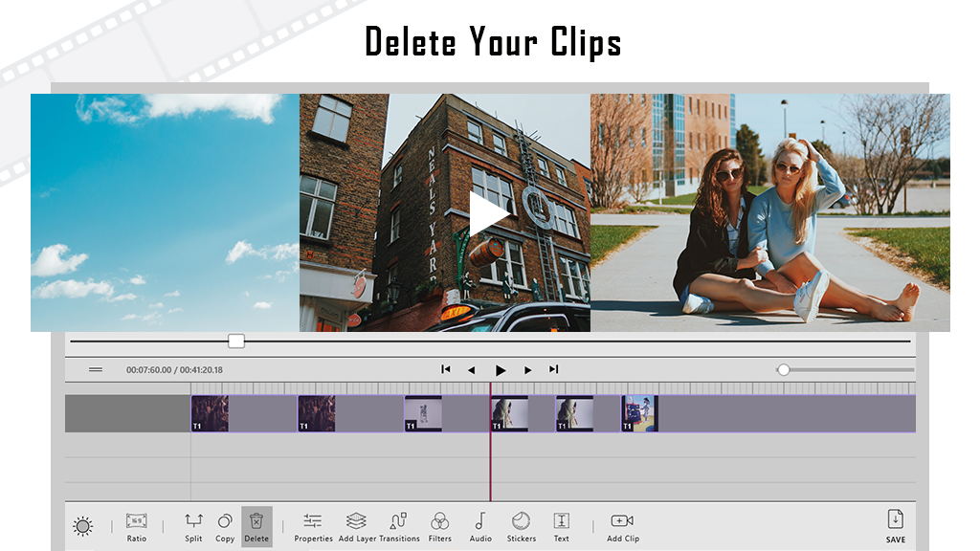Open the Filters tool

click(439, 521)
